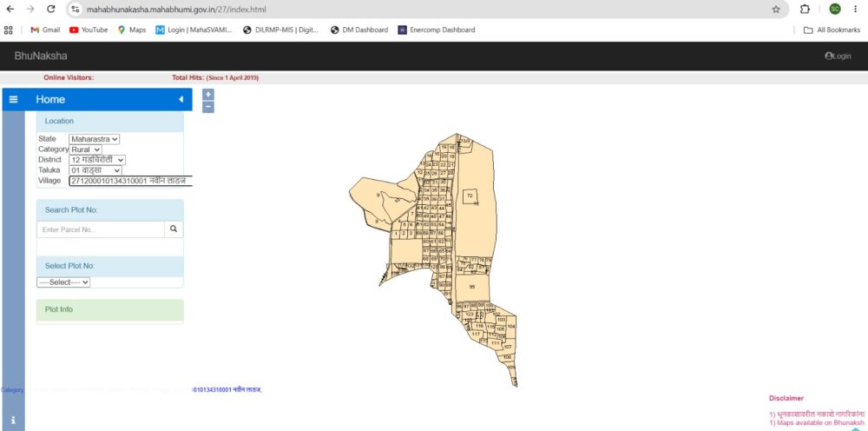Go forward in browser history
Viewport: 868px width, 431px height.
[x=30, y=10]
